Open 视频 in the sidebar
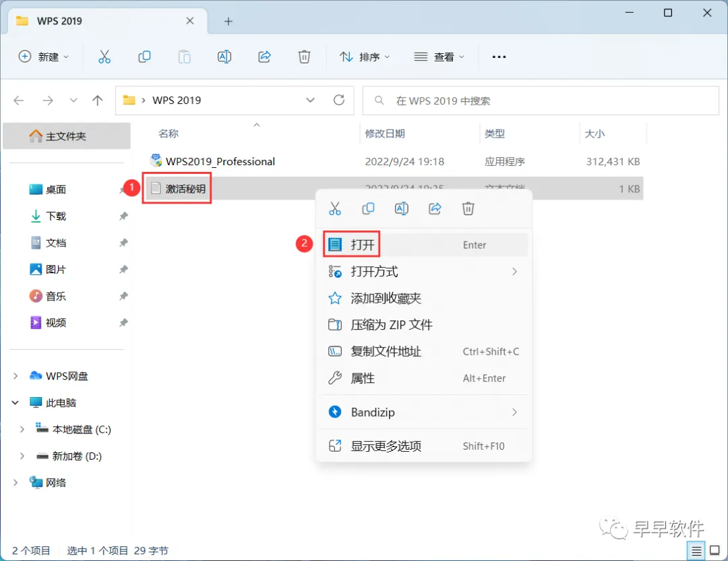Screen dimensions: 728x561 (x=56, y=323)
